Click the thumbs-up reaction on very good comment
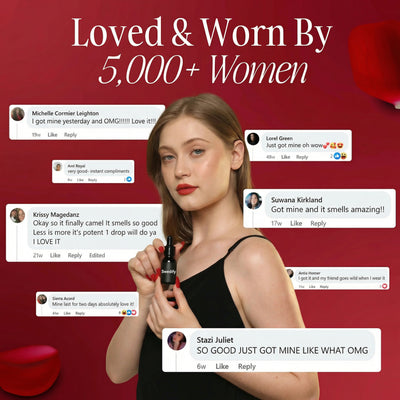The image size is (400, 400). pos(129,179)
